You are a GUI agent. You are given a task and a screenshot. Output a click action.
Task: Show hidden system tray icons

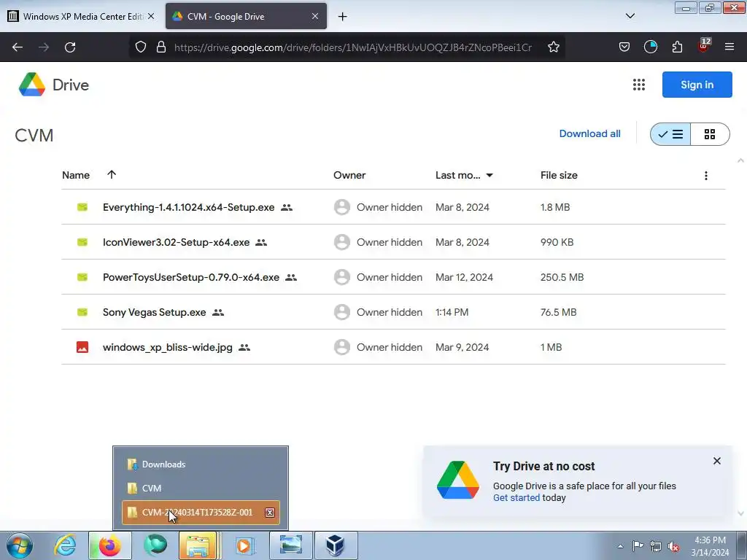click(620, 546)
